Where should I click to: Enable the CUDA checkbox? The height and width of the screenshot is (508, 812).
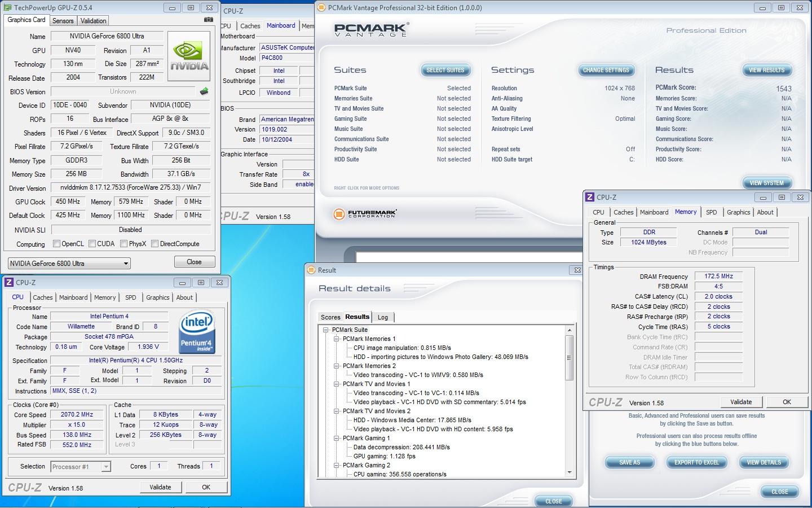[x=92, y=244]
